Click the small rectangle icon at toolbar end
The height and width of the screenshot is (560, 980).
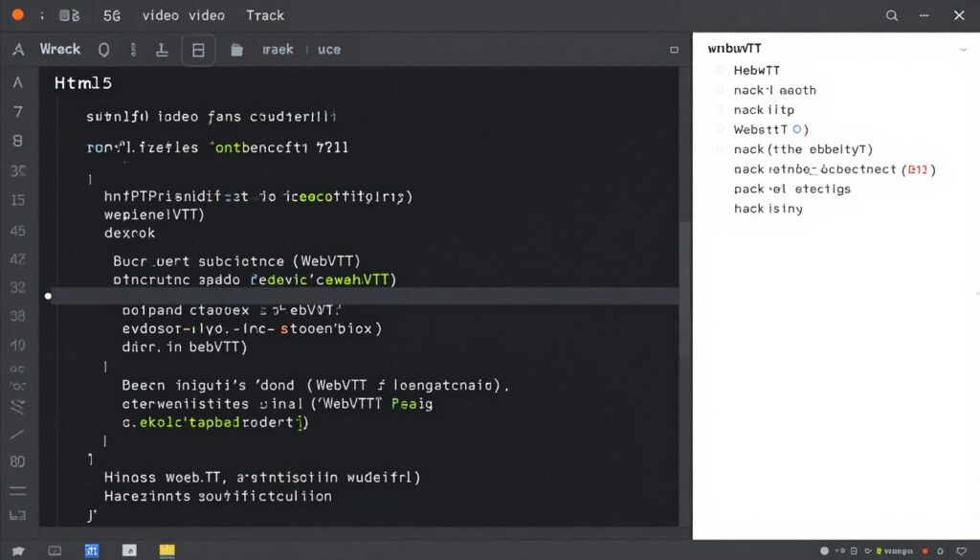coord(674,50)
